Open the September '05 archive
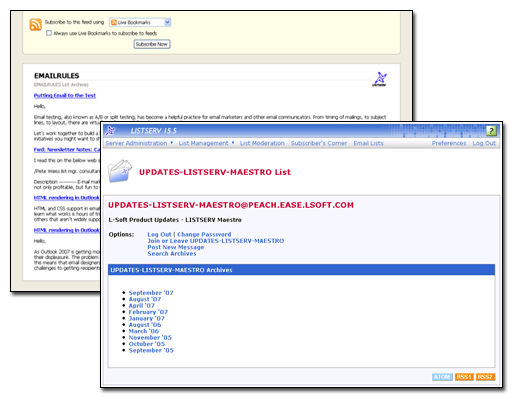The image size is (515, 400). point(151,350)
